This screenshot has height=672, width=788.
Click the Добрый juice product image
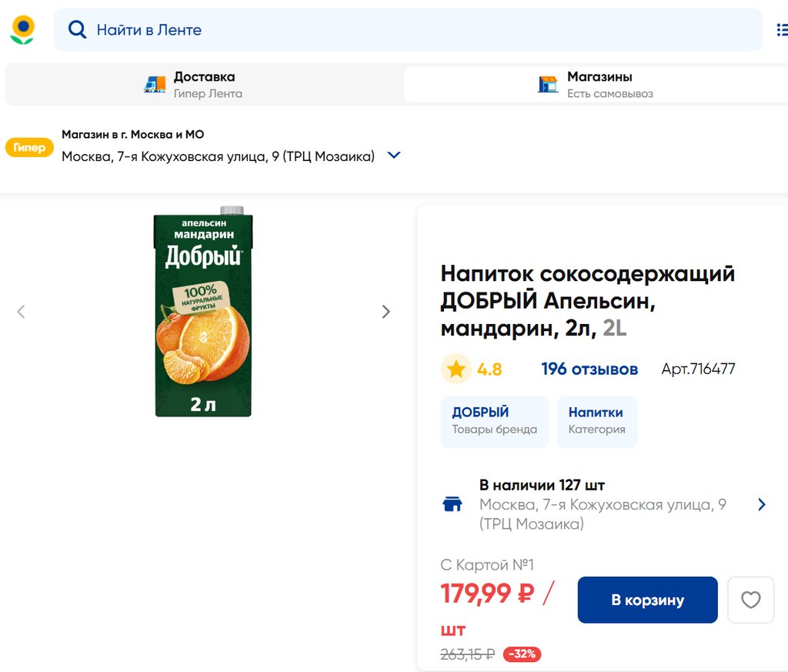pyautogui.click(x=204, y=312)
